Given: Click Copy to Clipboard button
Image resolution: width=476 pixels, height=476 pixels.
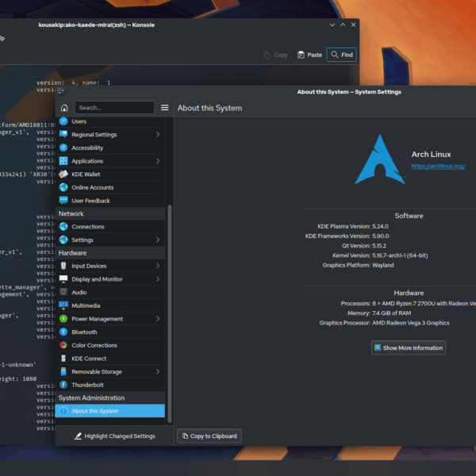Looking at the screenshot, I should click(209, 436).
